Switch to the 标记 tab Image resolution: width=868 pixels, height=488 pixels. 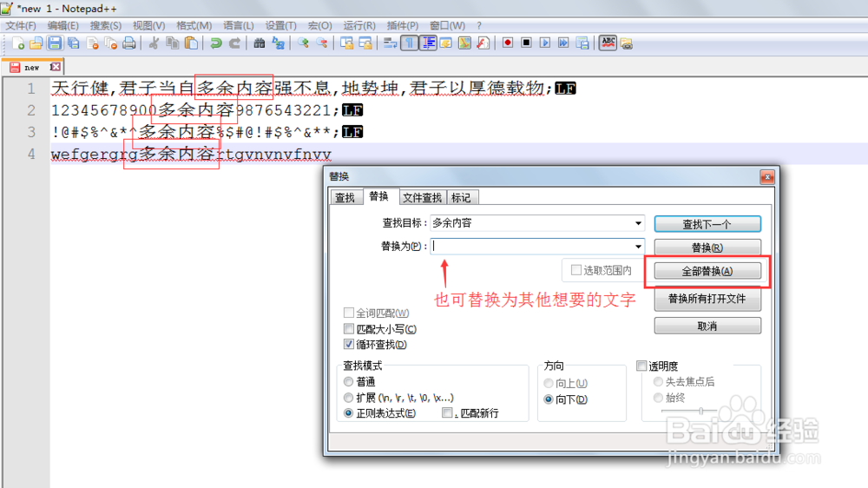point(461,198)
